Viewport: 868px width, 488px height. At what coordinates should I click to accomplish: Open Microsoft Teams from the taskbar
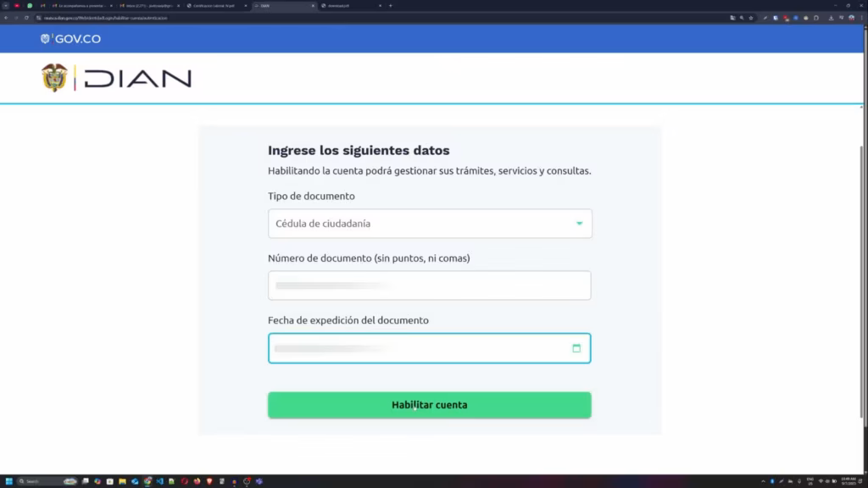point(259,481)
